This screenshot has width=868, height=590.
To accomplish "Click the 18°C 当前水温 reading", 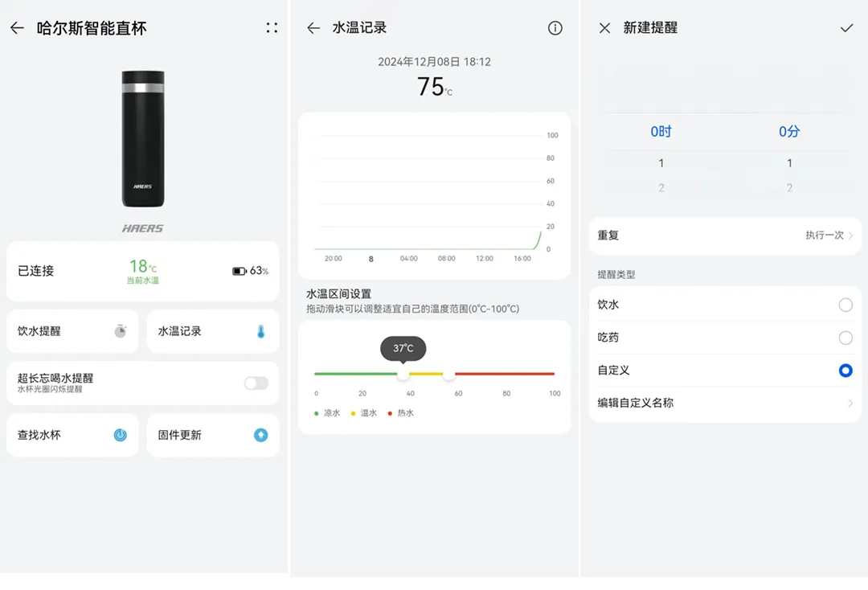I will point(143,271).
